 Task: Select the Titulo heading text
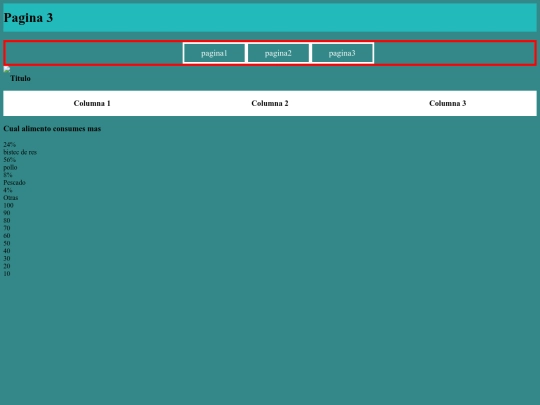(x=20, y=79)
